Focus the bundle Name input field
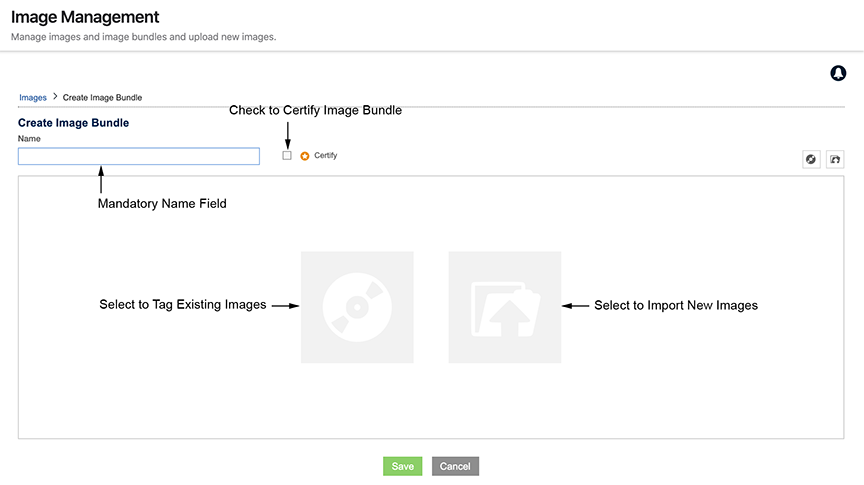This screenshot has width=864, height=485. click(139, 156)
